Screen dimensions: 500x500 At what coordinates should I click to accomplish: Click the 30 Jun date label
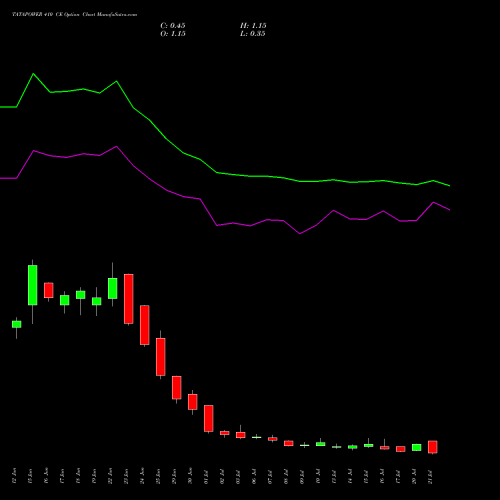pos(190,476)
